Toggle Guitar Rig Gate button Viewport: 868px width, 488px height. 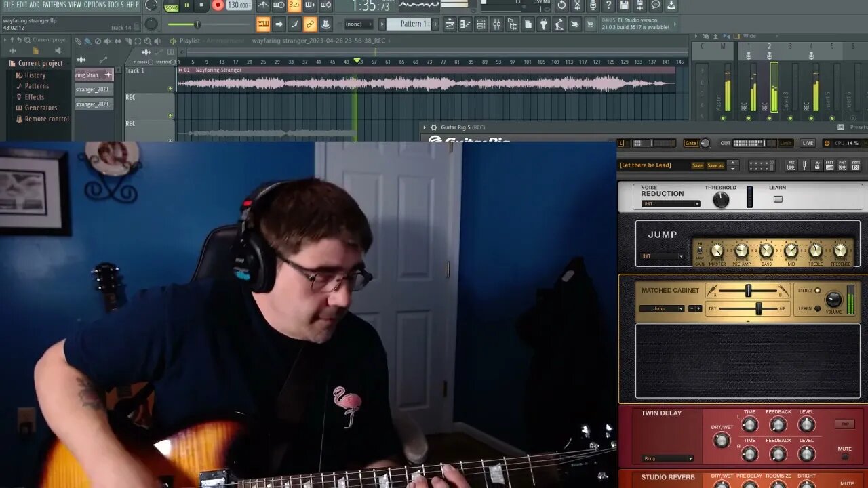coord(690,144)
